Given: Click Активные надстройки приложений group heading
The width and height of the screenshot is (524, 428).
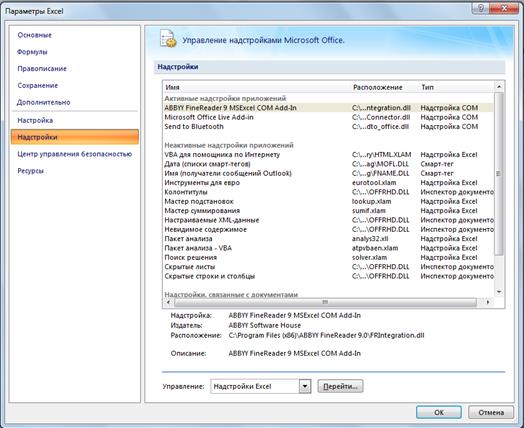Looking at the screenshot, I should 225,99.
